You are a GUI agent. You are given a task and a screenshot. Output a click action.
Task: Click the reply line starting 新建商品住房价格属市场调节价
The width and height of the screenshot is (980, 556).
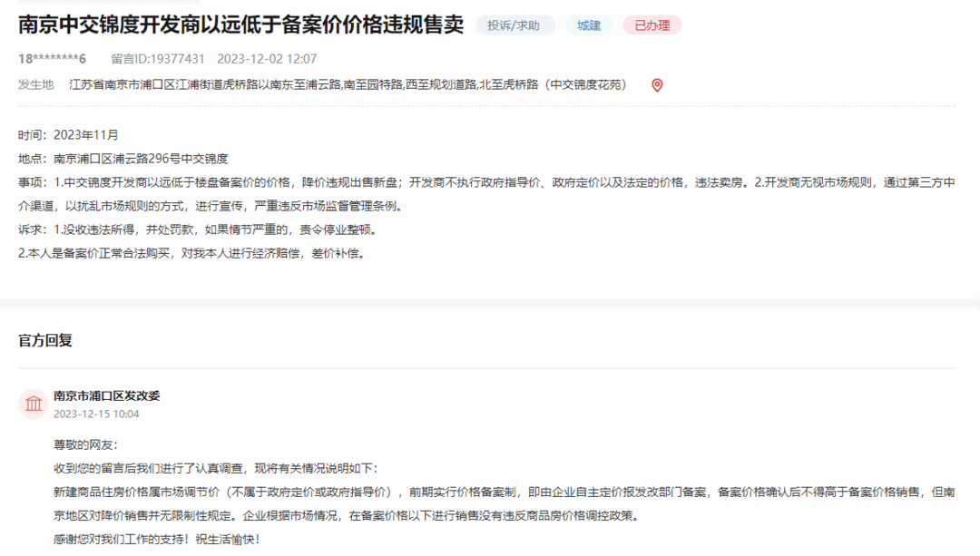[x=505, y=493]
